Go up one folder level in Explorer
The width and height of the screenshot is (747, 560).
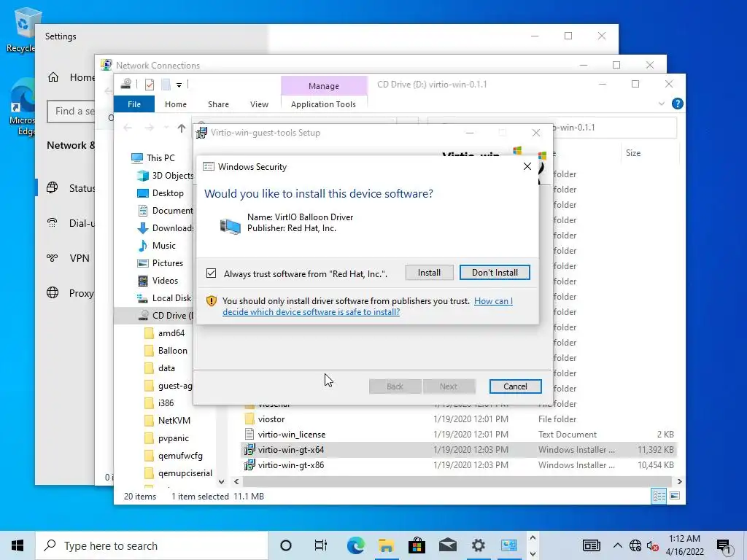182,128
